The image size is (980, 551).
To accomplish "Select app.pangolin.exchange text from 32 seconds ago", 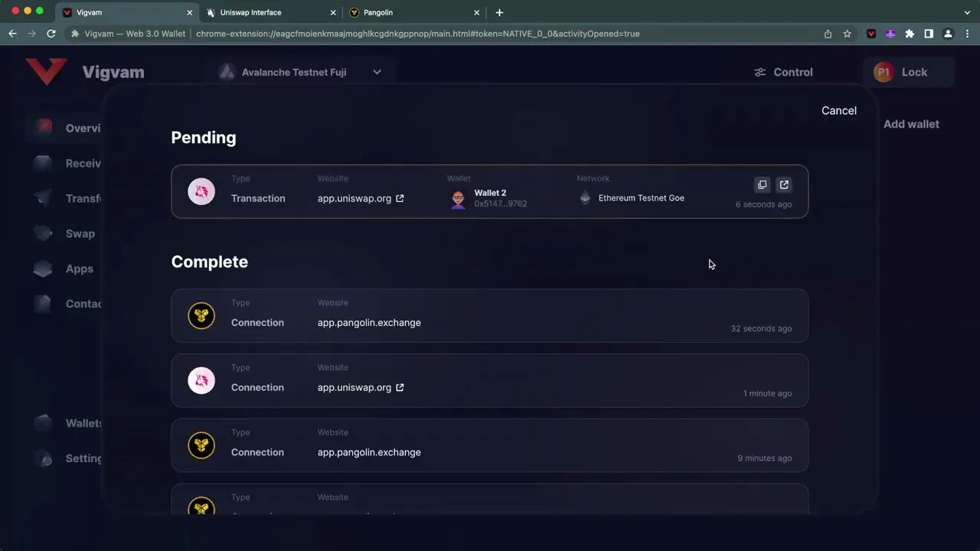I will 369,323.
